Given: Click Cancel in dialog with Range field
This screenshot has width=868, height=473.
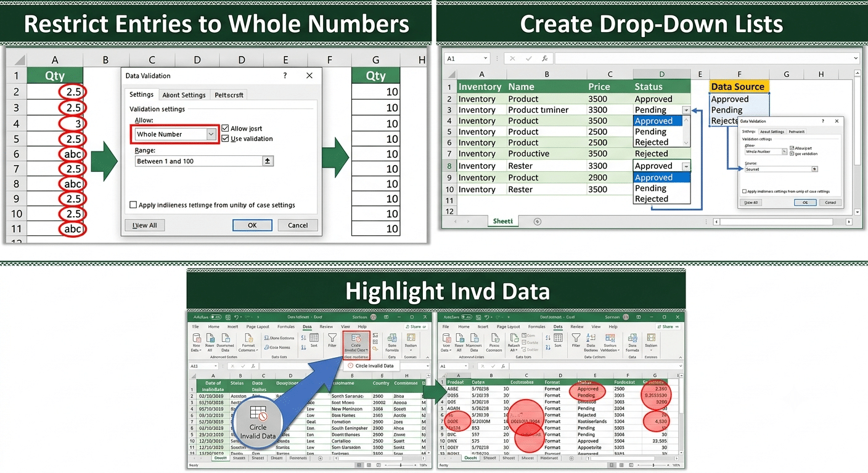Looking at the screenshot, I should (x=298, y=225).
